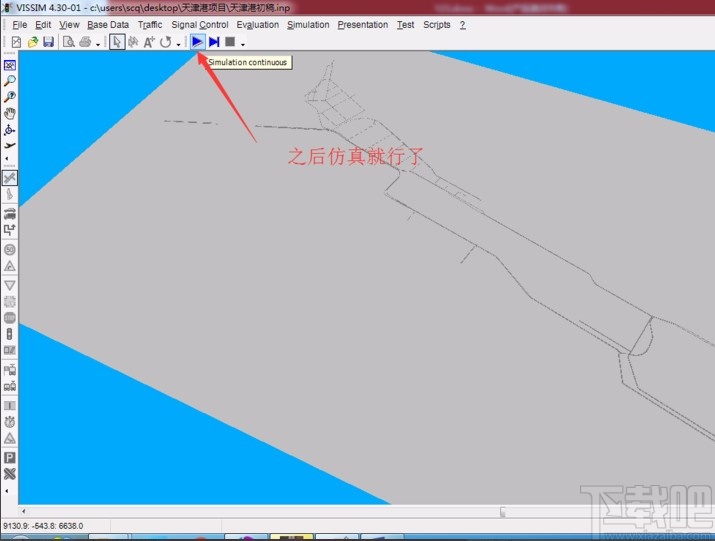Select the Conflict Areas icon

(x=10, y=302)
